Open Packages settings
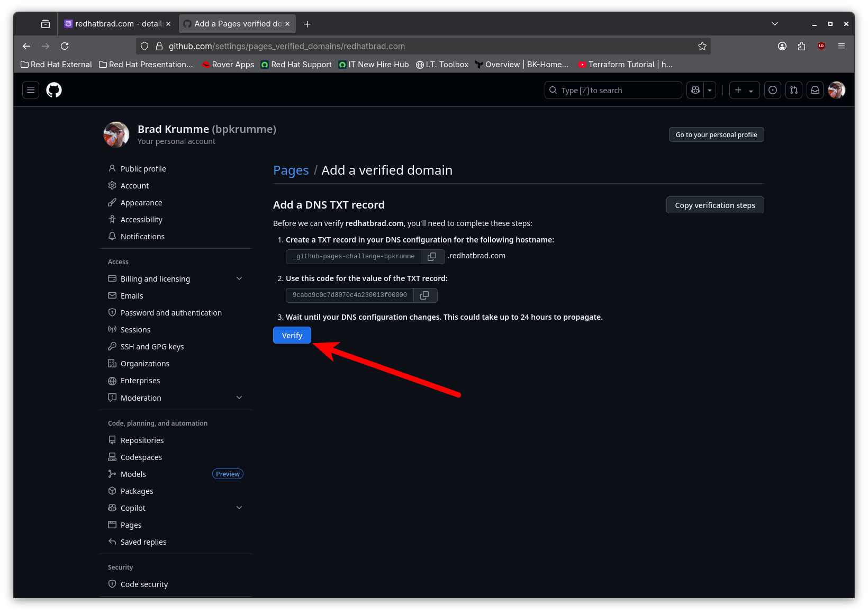Screen dimensions: 868x613 pyautogui.click(x=176, y=491)
